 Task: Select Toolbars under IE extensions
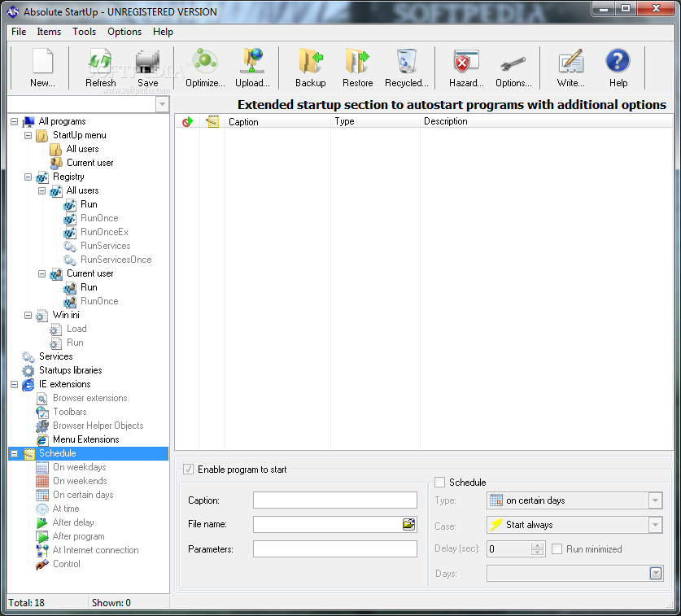point(69,412)
